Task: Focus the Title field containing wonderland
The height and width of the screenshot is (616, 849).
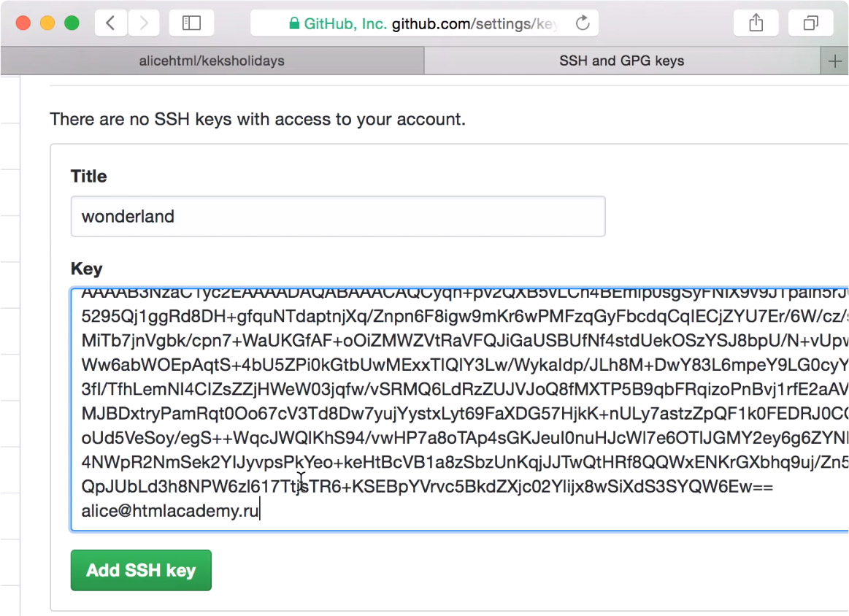Action: click(337, 216)
